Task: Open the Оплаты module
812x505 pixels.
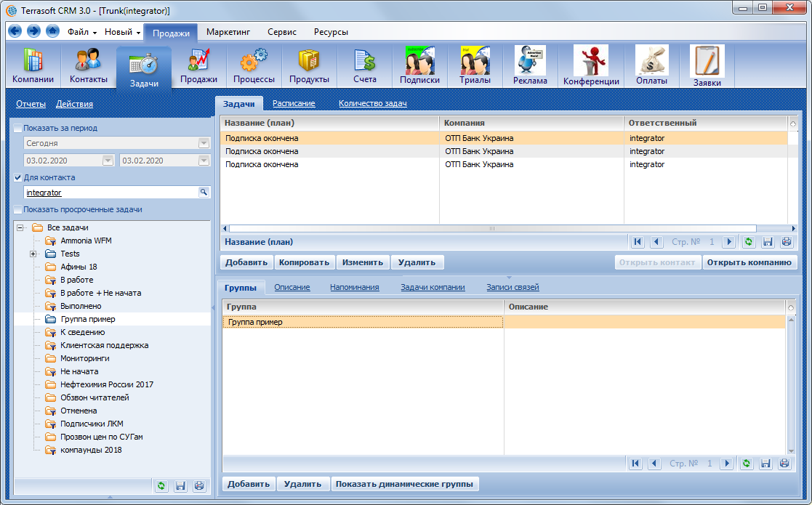Action: [x=651, y=65]
